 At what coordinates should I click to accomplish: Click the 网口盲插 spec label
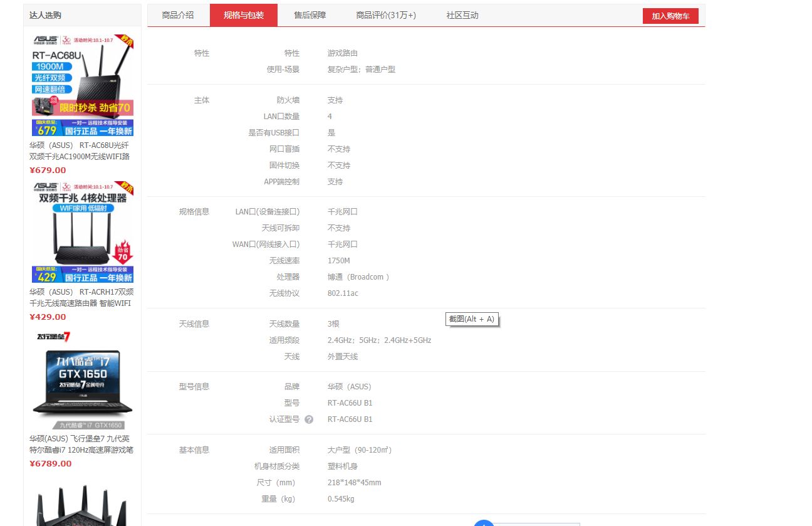[x=284, y=149]
